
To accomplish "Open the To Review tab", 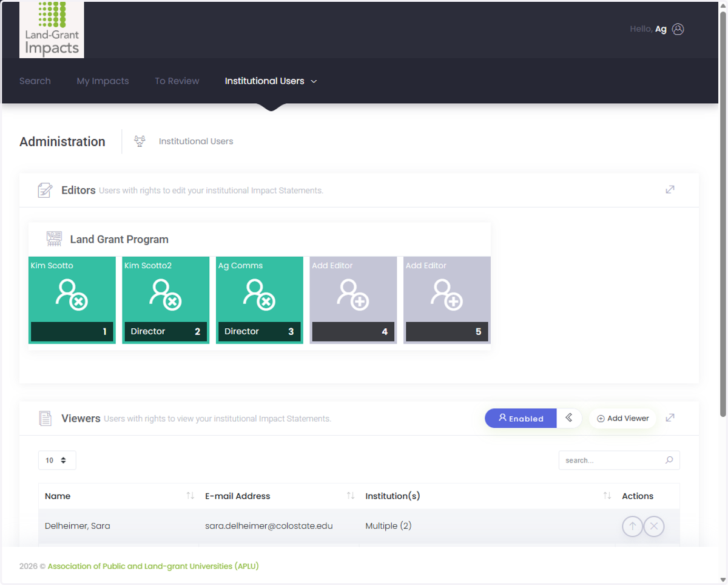I will tap(177, 81).
